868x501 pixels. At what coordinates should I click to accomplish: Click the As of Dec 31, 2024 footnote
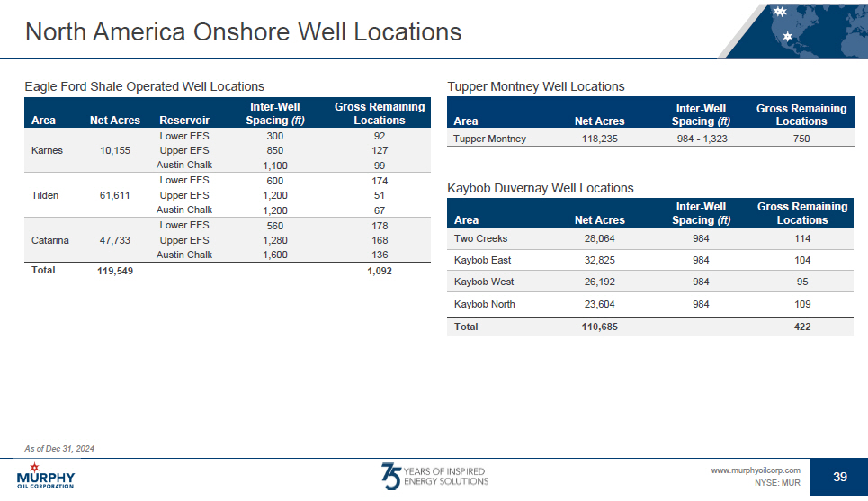[x=60, y=448]
